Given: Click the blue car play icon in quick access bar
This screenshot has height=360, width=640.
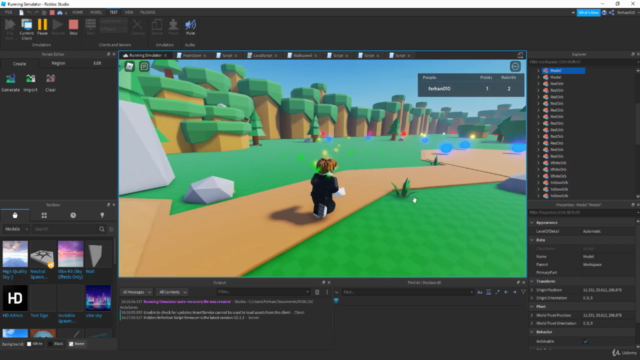Looking at the screenshot, I should pyautogui.click(x=60, y=13).
